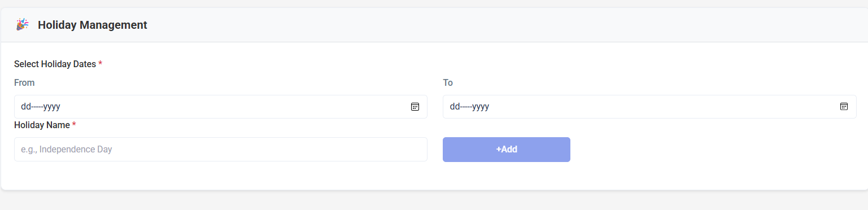Click the Holiday Management heading
This screenshot has width=868, height=210.
(x=93, y=25)
